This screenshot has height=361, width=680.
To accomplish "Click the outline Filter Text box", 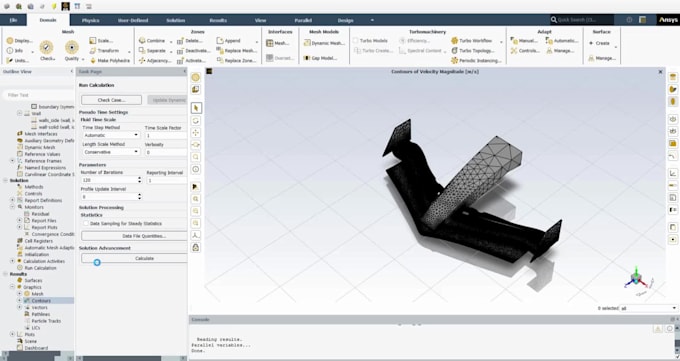I will pos(39,95).
